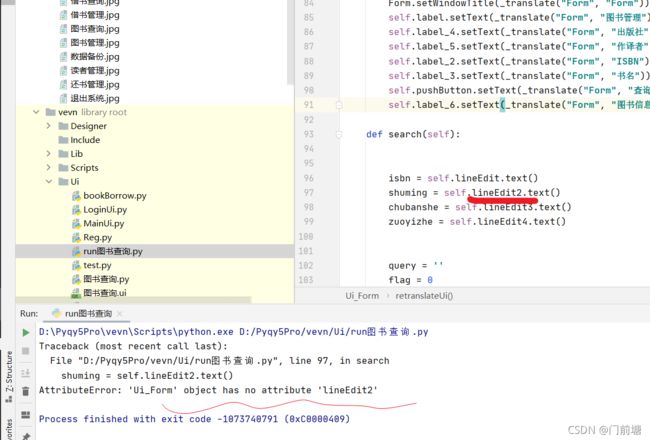Viewport: 650px width, 440px height.
Task: Open the traceback file link to line 97
Action: 177,361
